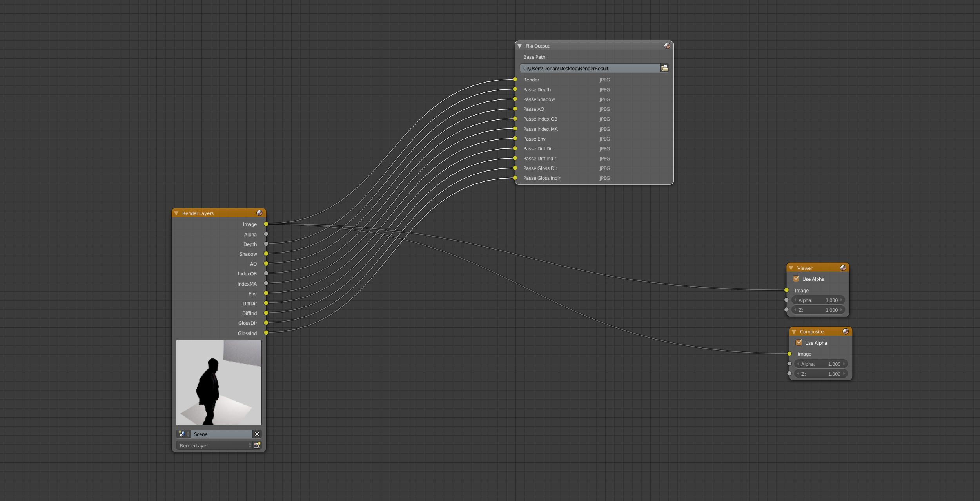Click the IndexOB output socket
Image resolution: width=980 pixels, height=501 pixels.
pyautogui.click(x=266, y=273)
